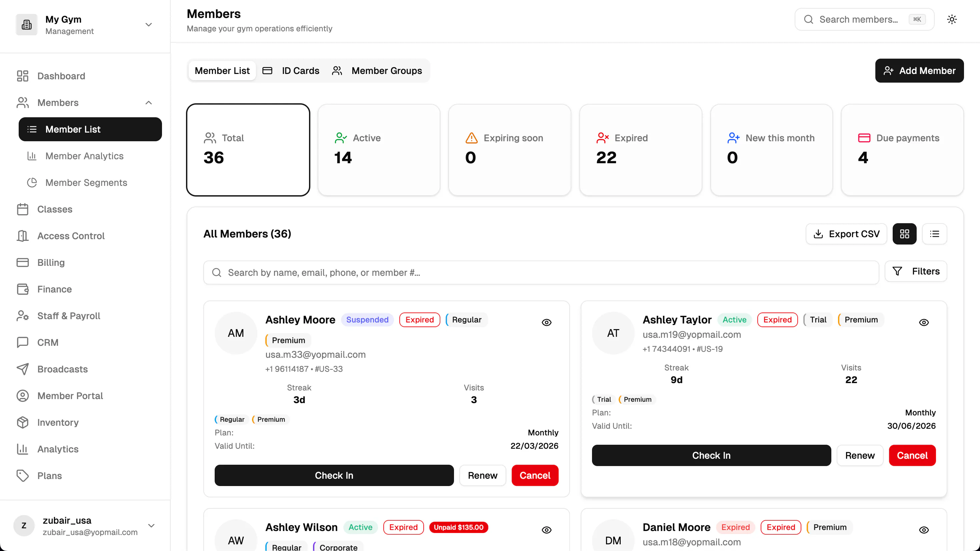Click the Z avatar of zubair_usa
The width and height of the screenshot is (980, 551).
pyautogui.click(x=24, y=526)
